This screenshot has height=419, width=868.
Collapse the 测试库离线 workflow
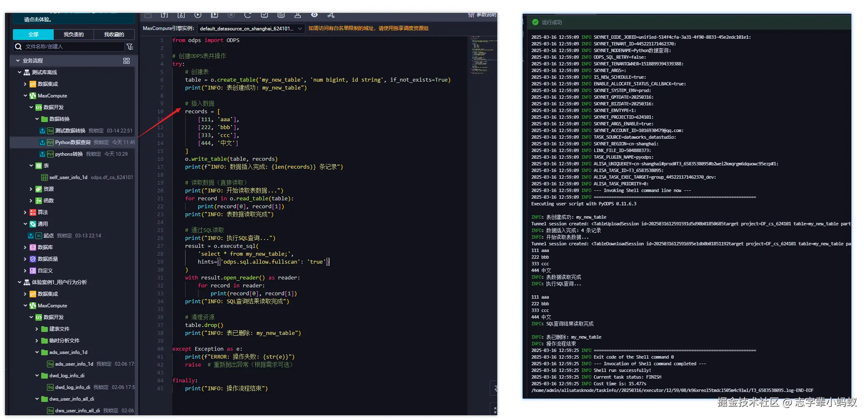click(x=20, y=72)
